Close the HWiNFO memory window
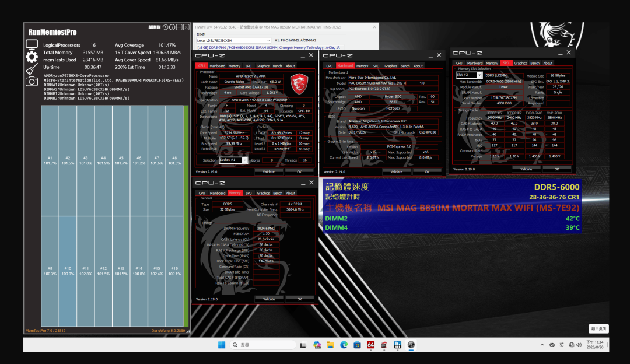630x364 pixels. [x=374, y=27]
